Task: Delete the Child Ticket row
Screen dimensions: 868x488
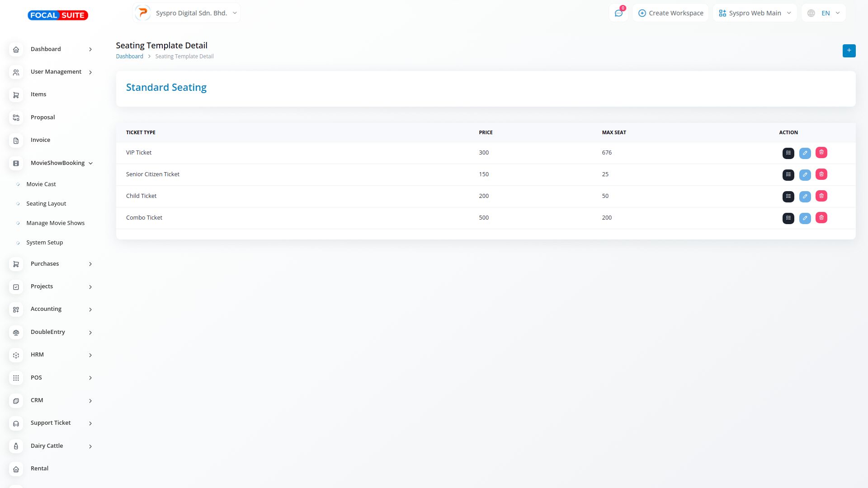Action: click(x=821, y=196)
